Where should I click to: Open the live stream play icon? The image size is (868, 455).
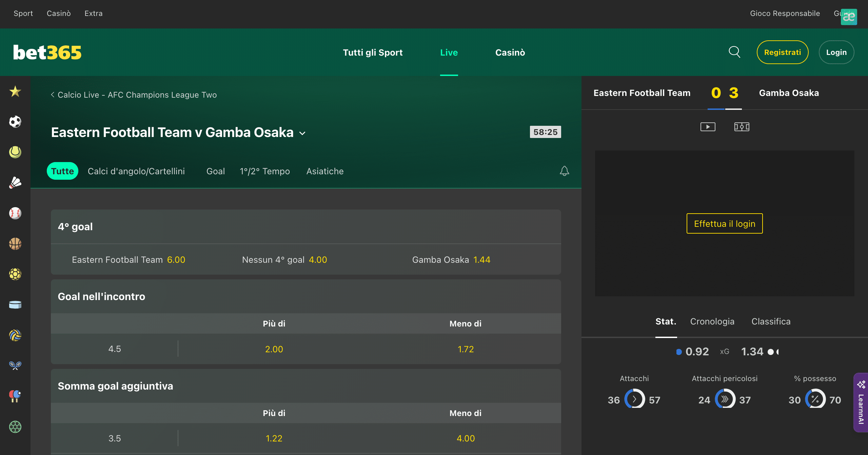[x=708, y=126]
